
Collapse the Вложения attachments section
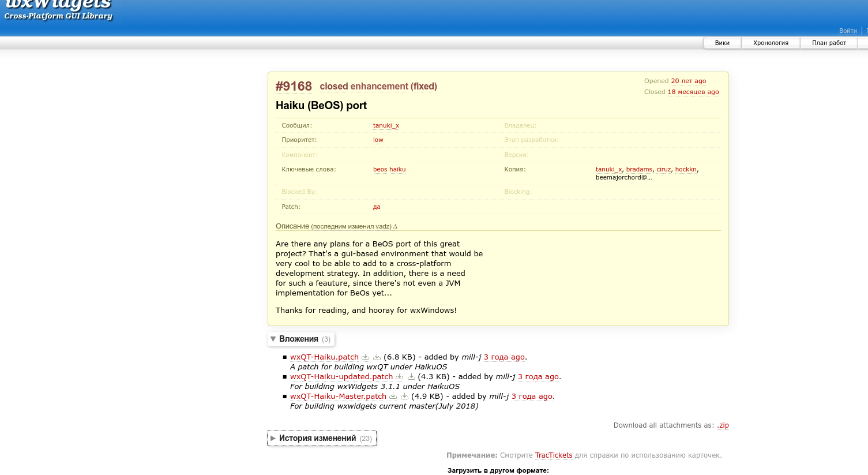pos(301,339)
